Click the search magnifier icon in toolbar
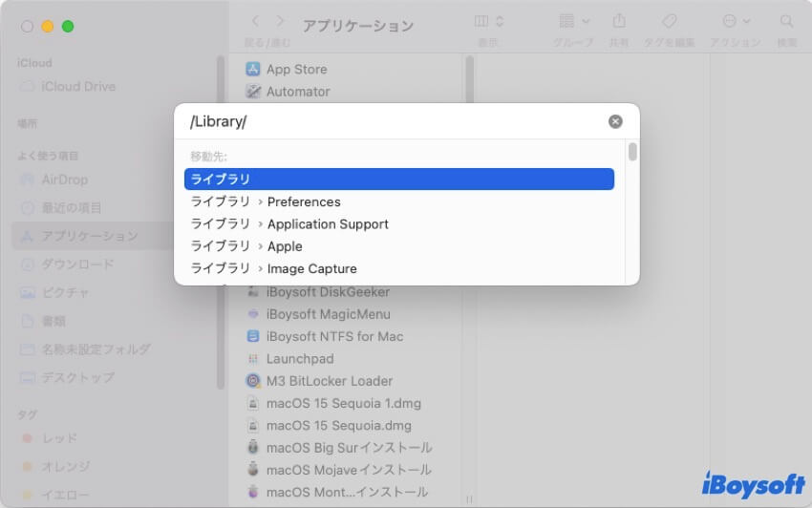 786,21
